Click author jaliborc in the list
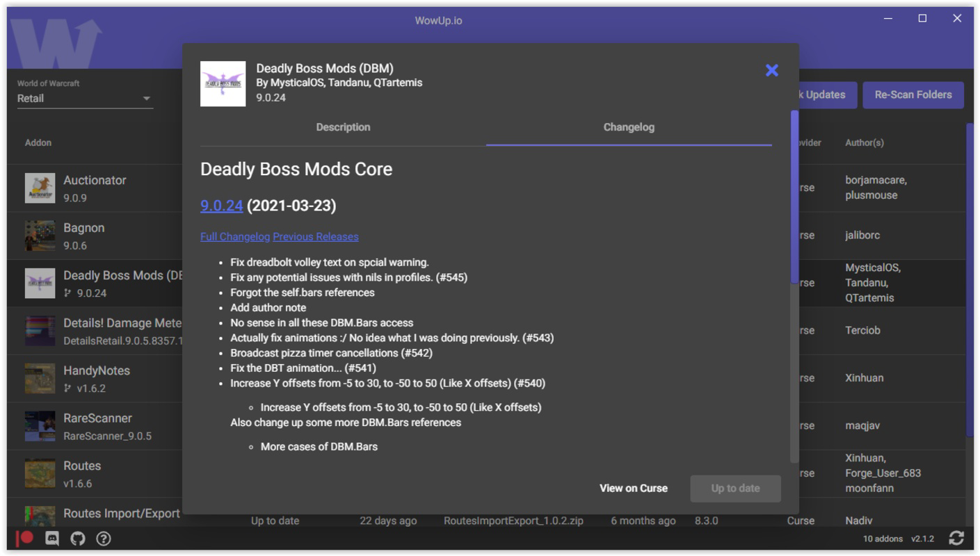The height and width of the screenshot is (556, 980). [x=862, y=236]
